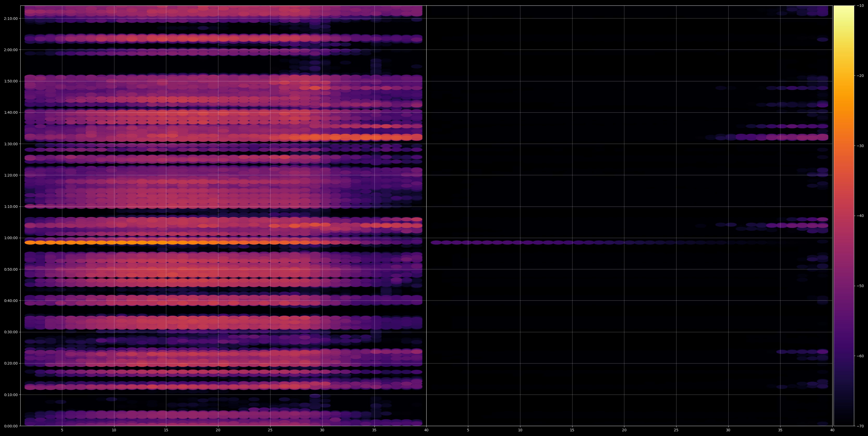Pick the 1:30:00 y-axis tick label
This screenshot has width=868, height=436.
[11, 144]
